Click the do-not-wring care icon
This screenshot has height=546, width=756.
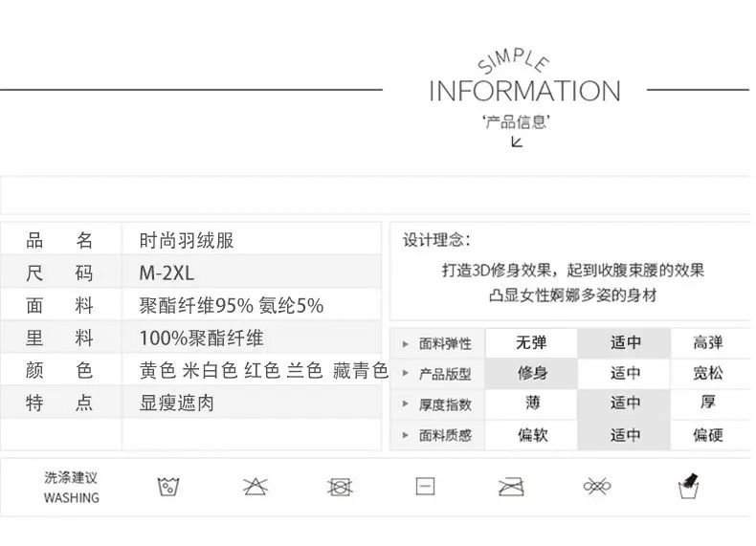597,487
